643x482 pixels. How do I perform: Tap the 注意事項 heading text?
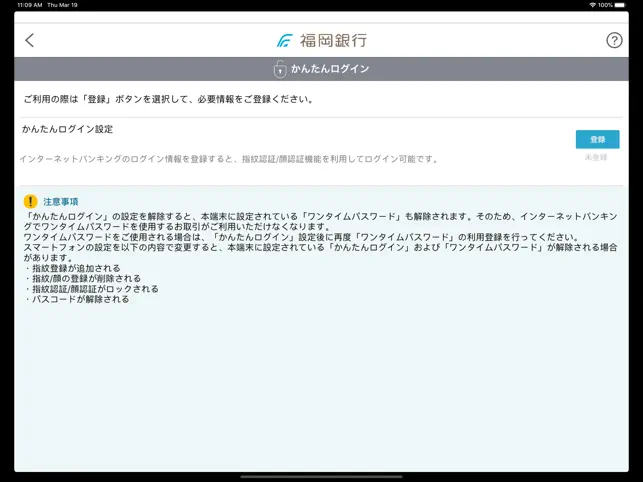61,202
